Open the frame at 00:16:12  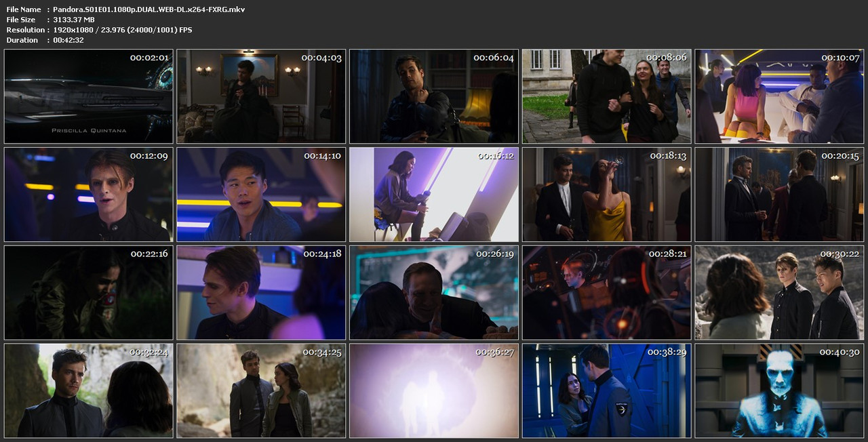434,195
